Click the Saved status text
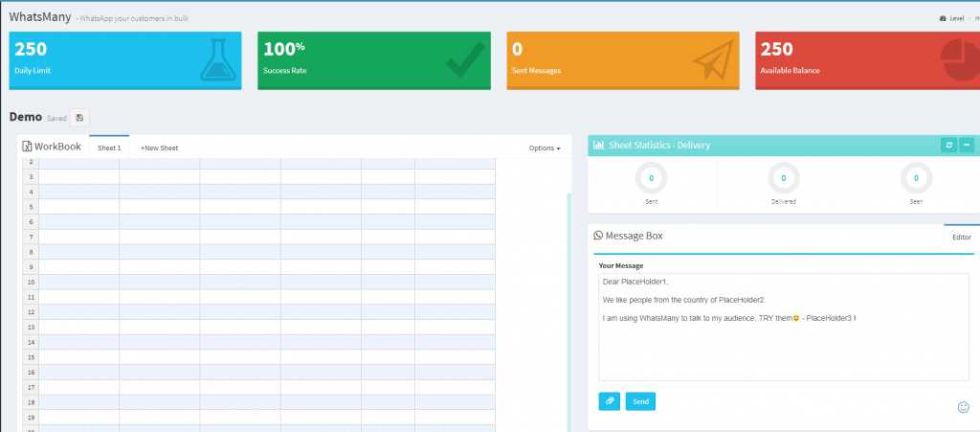 [56, 118]
